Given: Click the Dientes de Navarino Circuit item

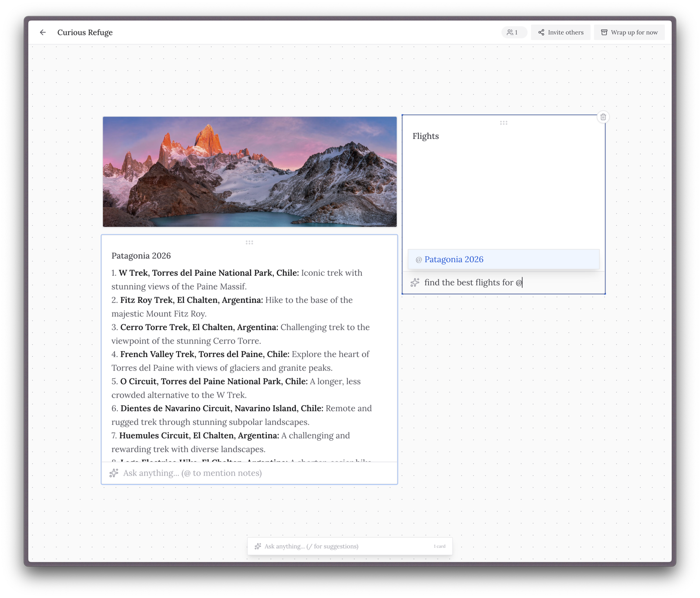Looking at the screenshot, I should [x=242, y=415].
